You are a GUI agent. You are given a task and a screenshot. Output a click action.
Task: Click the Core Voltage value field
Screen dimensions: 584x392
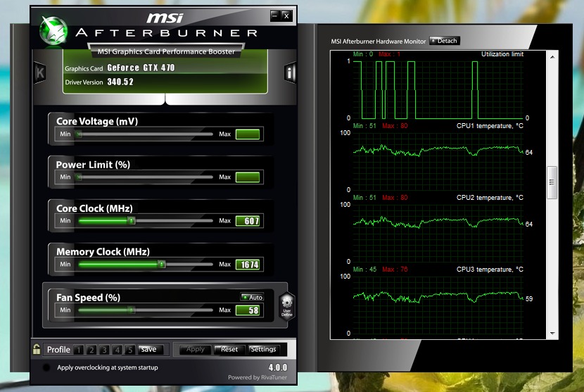(248, 134)
